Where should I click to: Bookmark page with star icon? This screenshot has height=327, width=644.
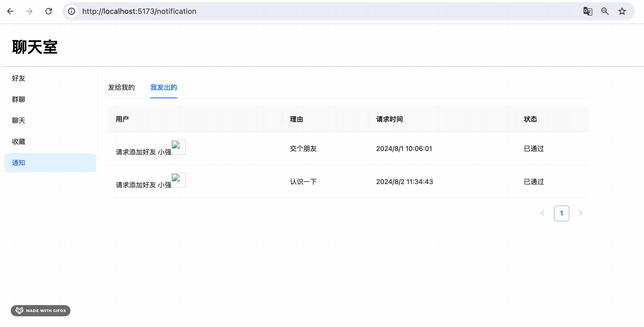pyautogui.click(x=622, y=11)
